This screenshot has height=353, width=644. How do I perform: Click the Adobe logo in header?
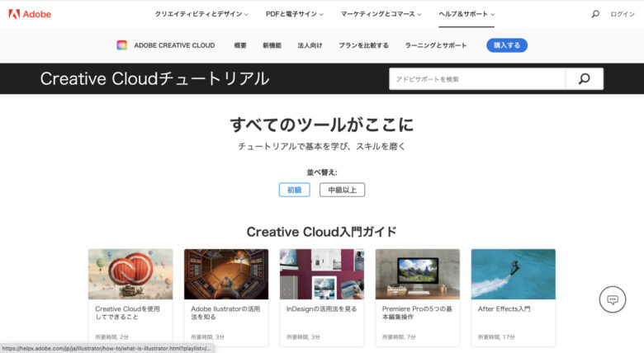(x=30, y=14)
